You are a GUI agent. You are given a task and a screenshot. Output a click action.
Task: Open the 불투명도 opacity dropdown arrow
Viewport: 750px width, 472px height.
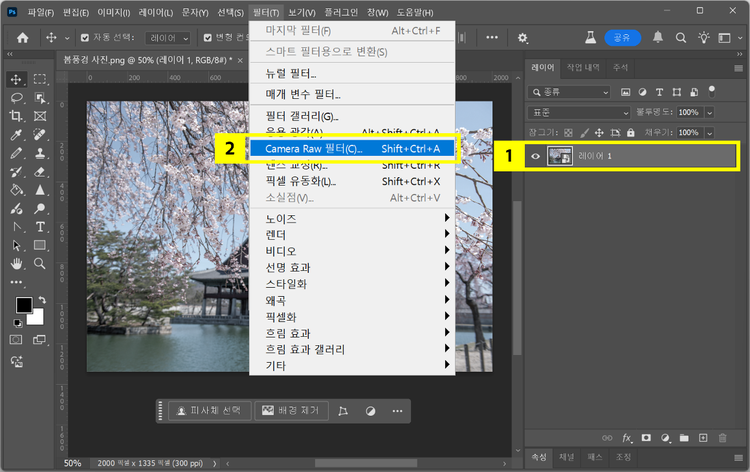coord(709,112)
